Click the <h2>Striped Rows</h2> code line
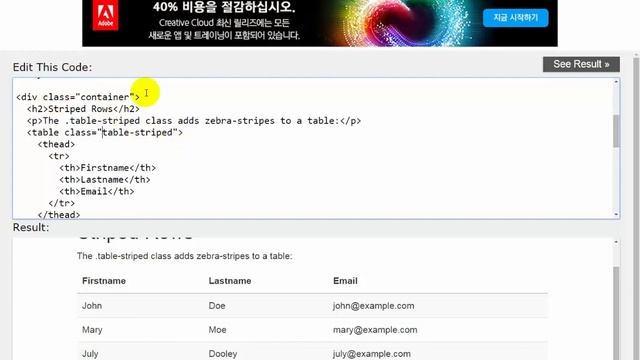Image resolution: width=640 pixels, height=360 pixels. tap(83, 109)
